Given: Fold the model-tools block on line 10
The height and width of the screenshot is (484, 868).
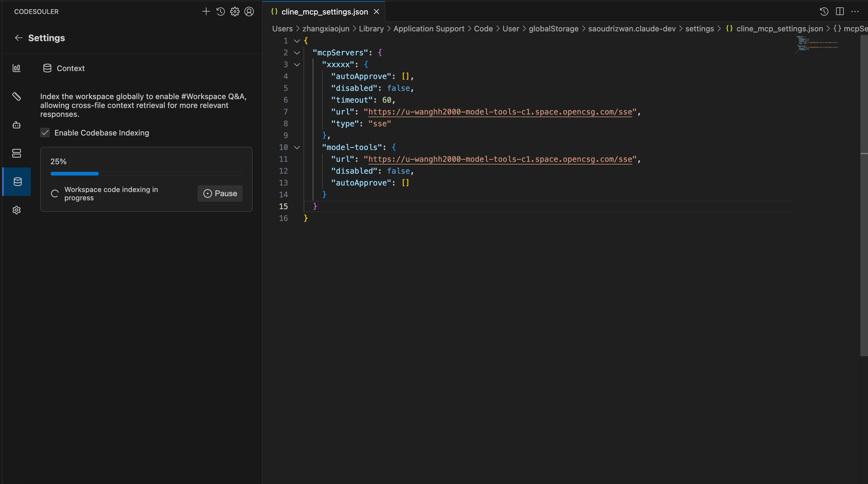Looking at the screenshot, I should coord(297,147).
